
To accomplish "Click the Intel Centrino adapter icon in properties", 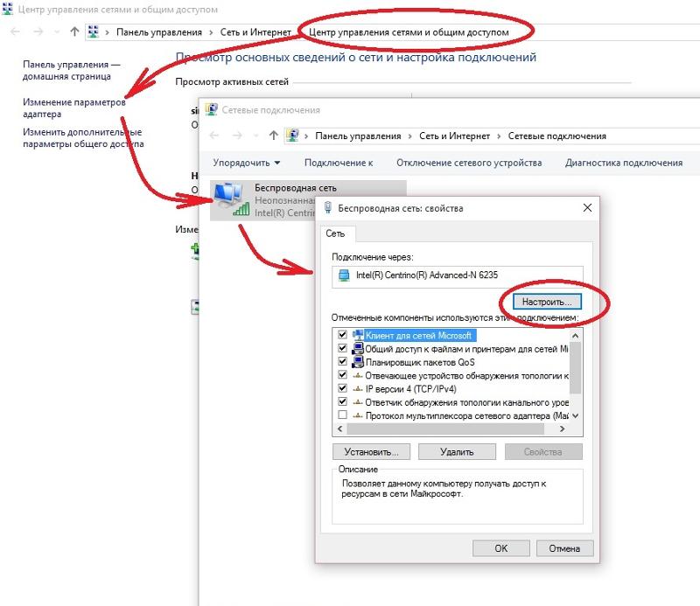I will tap(344, 275).
